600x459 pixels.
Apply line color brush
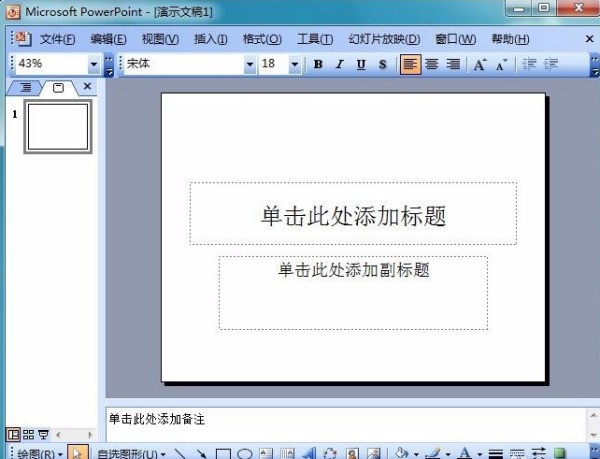click(x=433, y=453)
